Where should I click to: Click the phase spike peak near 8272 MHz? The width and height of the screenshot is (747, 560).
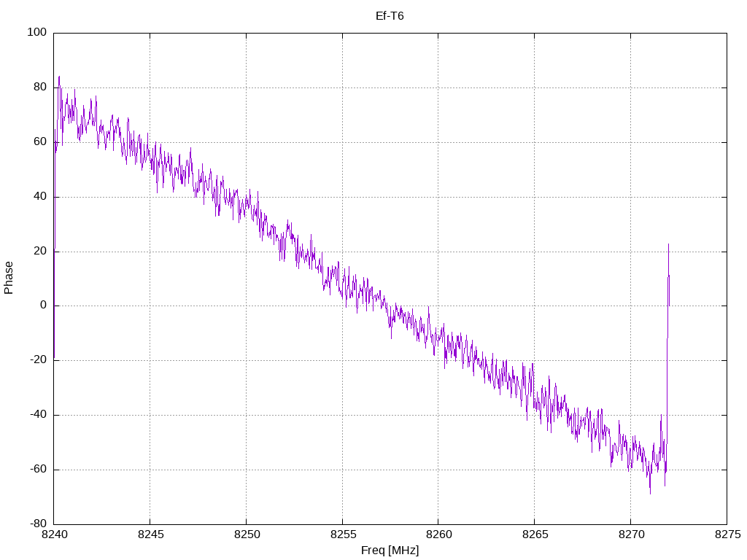point(668,244)
